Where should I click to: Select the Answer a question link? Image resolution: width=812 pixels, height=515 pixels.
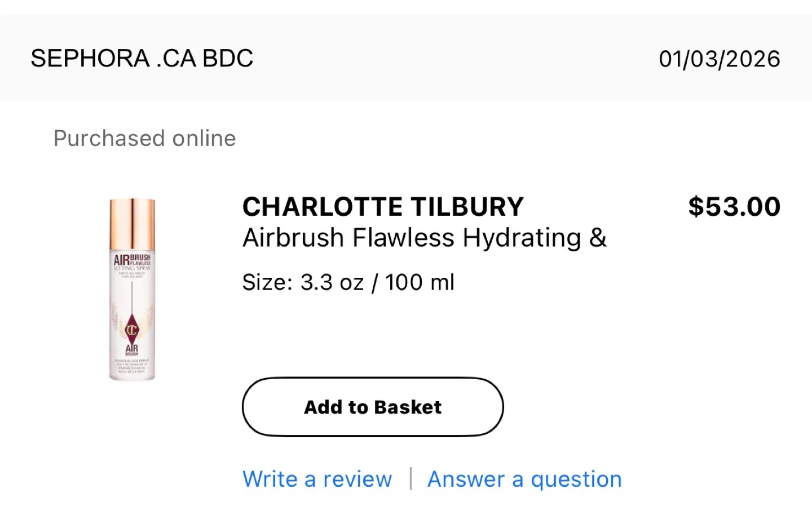(x=524, y=479)
